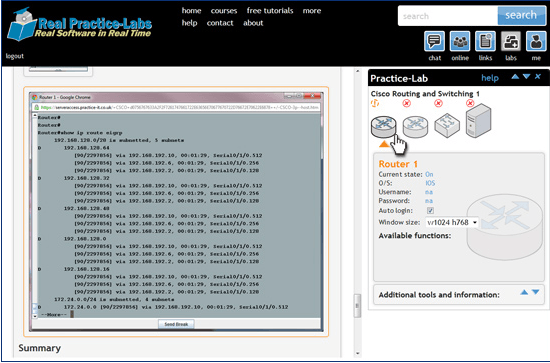Select the server device icon
Screen dimensions: 550x363
coord(478,121)
